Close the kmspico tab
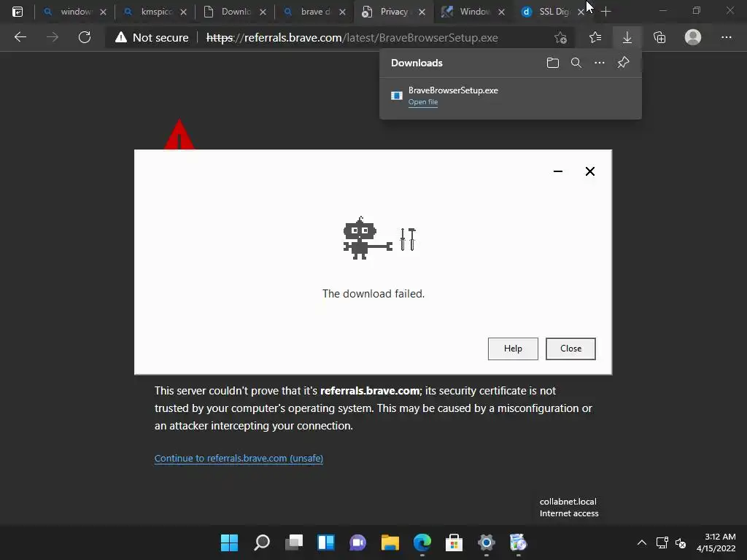747x560 pixels. tap(183, 12)
